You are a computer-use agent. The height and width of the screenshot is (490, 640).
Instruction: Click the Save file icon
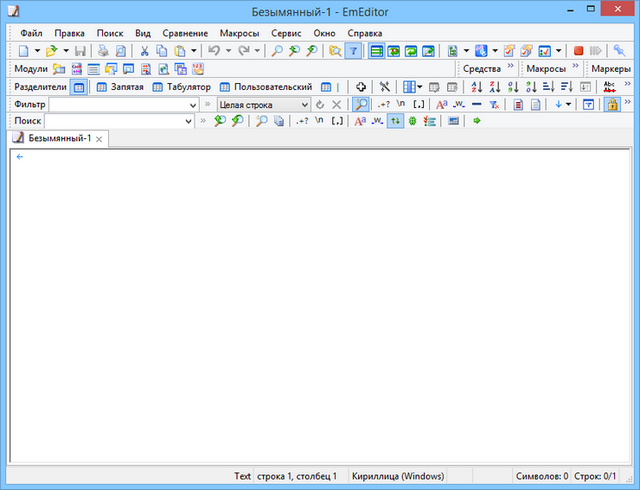(x=80, y=50)
